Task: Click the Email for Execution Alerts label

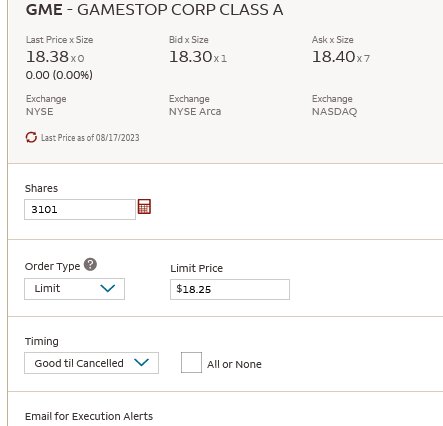Action: (89, 416)
